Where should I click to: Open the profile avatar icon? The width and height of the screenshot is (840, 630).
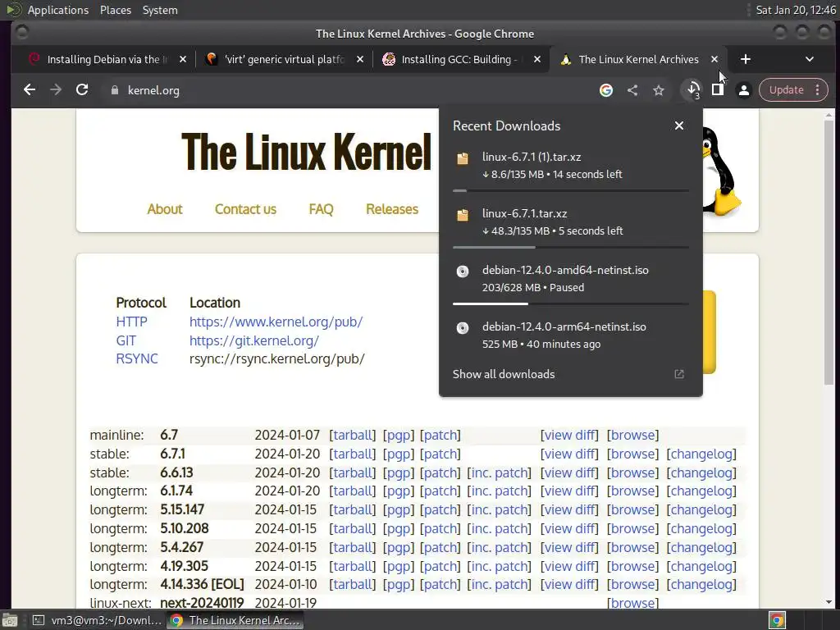(x=743, y=90)
